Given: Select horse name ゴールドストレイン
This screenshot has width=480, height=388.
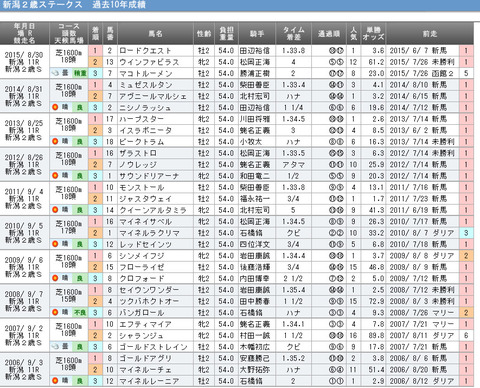Looking at the screenshot, I should (x=153, y=347).
